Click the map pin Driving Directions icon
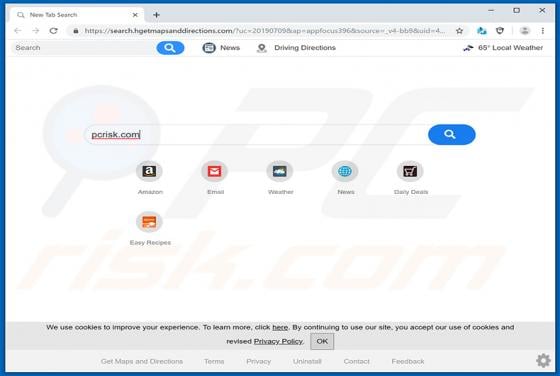 pyautogui.click(x=262, y=48)
